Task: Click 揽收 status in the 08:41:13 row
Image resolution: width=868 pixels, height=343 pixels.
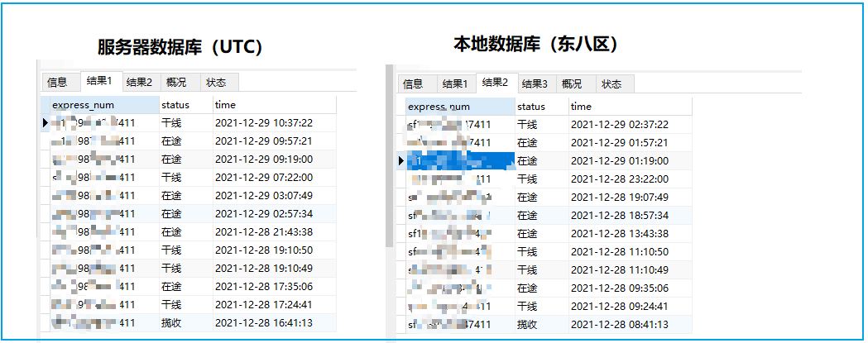Action: click(542, 324)
